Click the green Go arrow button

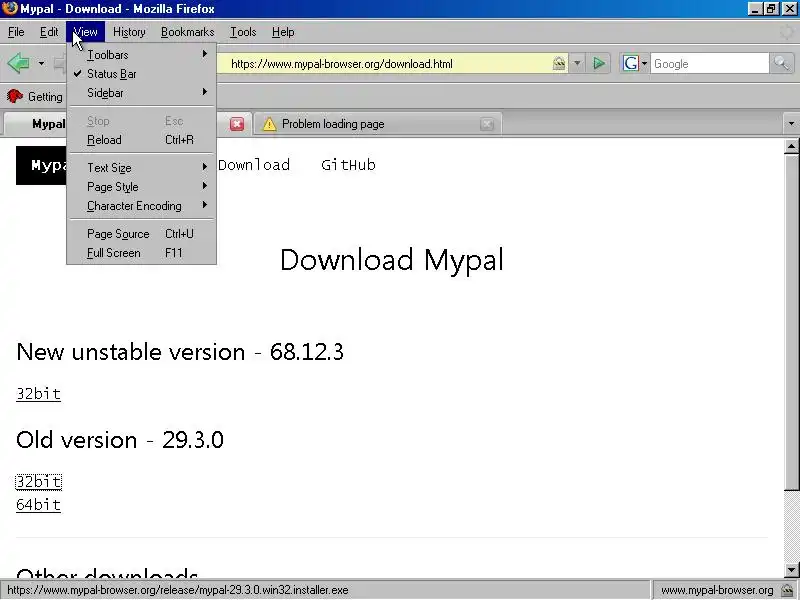(598, 64)
